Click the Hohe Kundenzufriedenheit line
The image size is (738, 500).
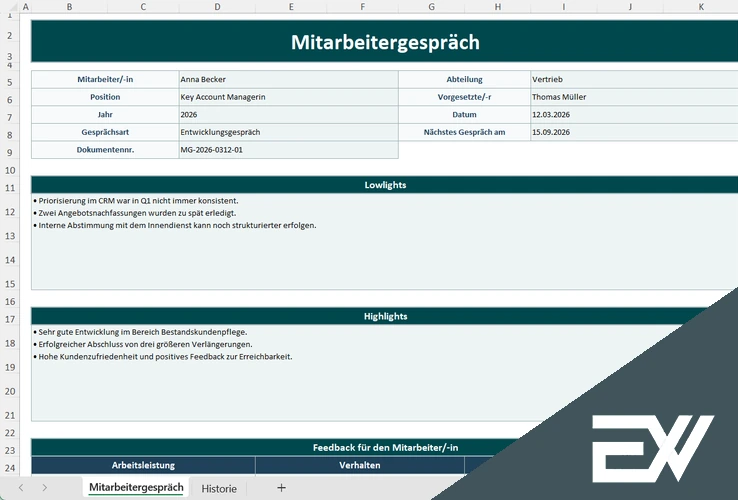point(163,356)
